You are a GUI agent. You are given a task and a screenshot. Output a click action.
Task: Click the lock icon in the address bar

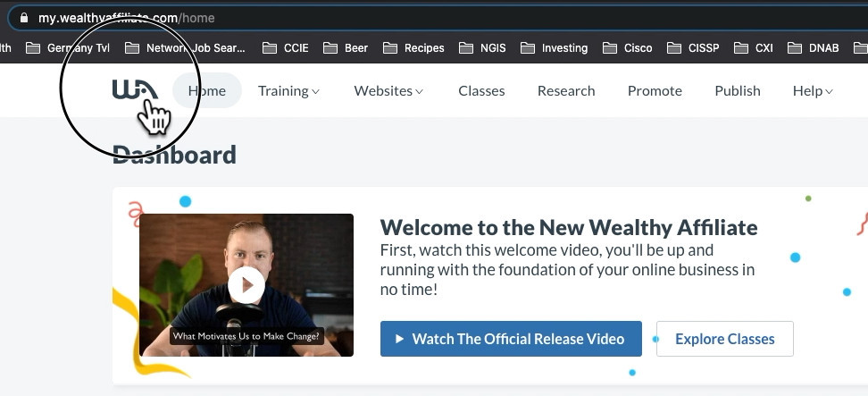click(x=24, y=18)
